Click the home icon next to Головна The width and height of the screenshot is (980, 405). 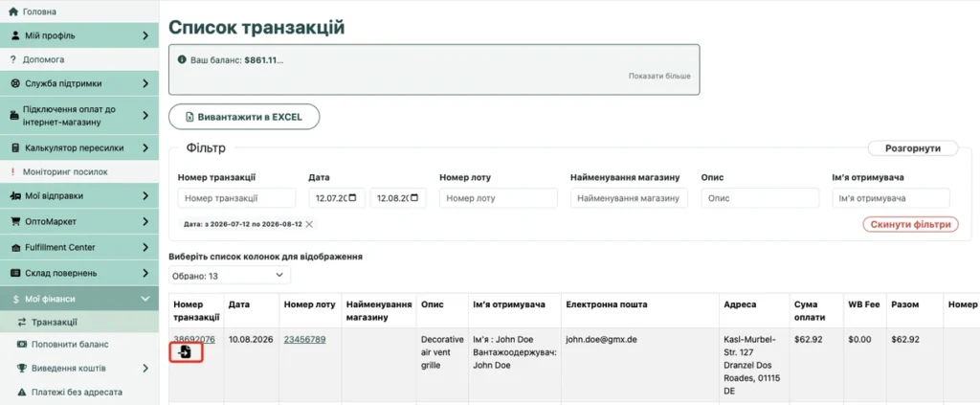[x=12, y=11]
